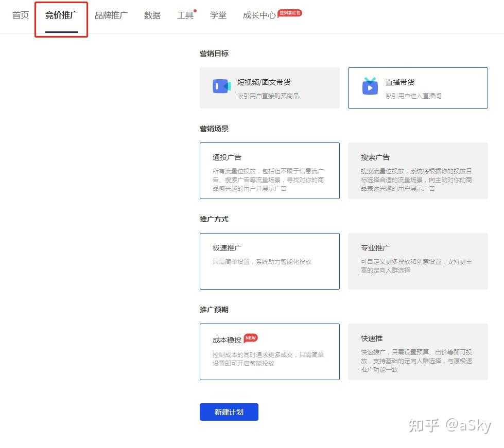
Task: Select 专业推广 promotion method
Action: coord(418,261)
